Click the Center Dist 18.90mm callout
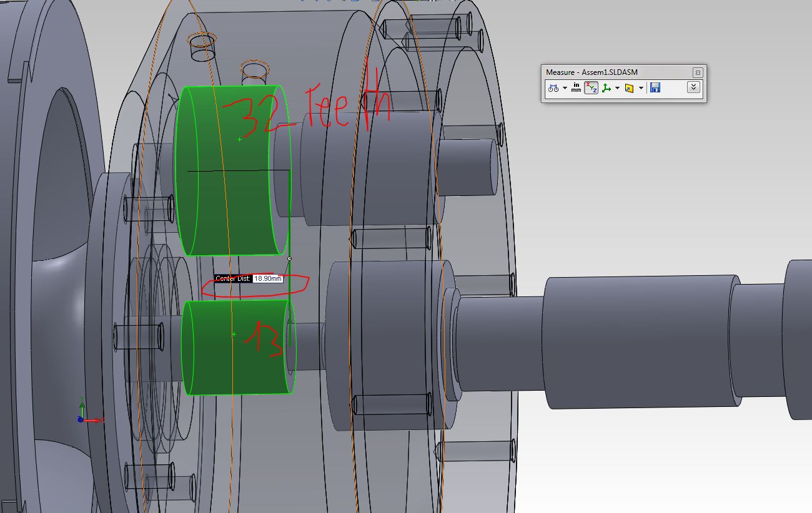The image size is (812, 513). tap(249, 278)
